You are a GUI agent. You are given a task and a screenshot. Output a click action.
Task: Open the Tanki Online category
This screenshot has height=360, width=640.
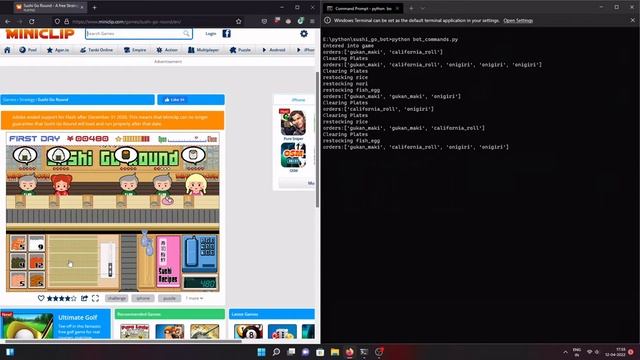click(96, 50)
